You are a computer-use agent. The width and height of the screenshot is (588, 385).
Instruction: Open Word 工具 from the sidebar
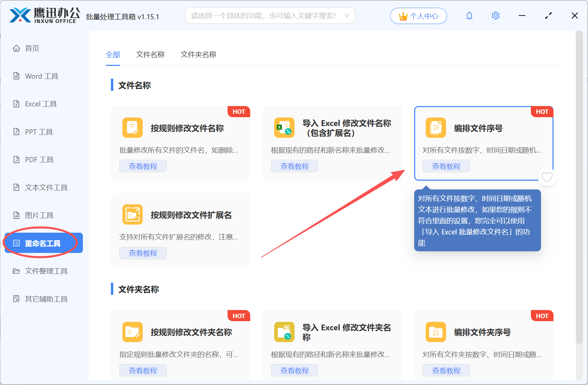click(x=41, y=76)
